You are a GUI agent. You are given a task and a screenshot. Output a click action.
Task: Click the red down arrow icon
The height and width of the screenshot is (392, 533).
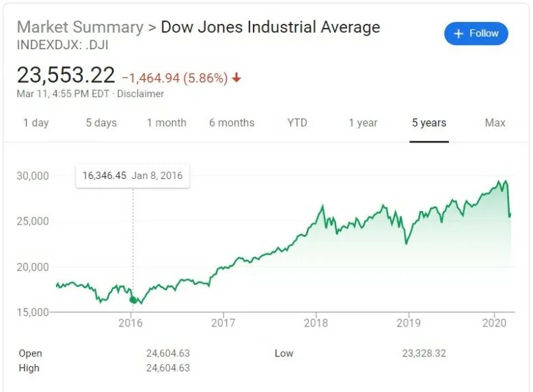pos(237,78)
